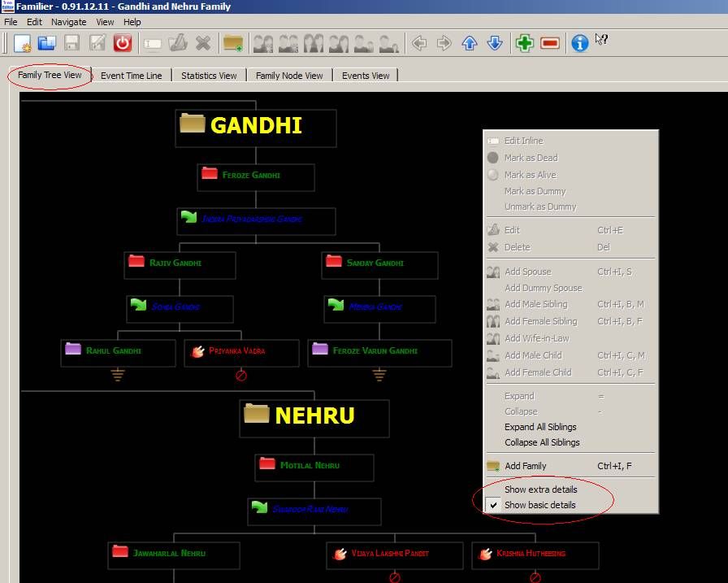Open the Navigate menu
The height and width of the screenshot is (583, 728).
[x=68, y=22]
